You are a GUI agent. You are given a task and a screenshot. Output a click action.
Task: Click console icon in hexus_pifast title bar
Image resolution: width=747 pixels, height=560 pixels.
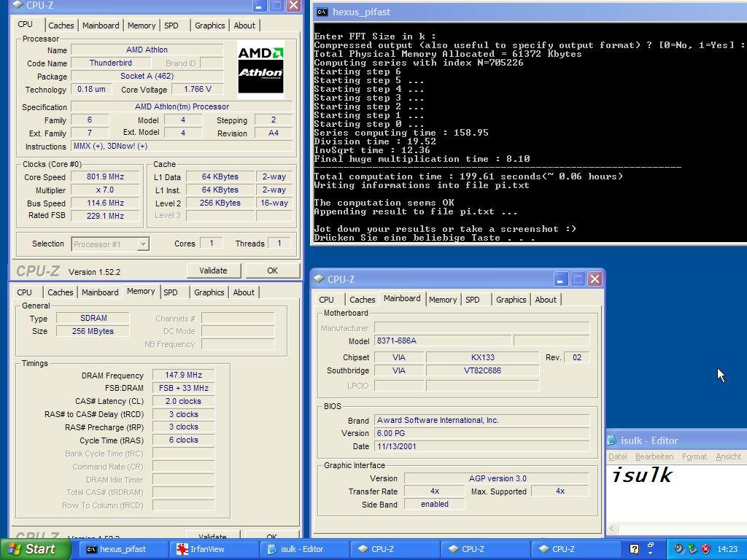[x=322, y=12]
